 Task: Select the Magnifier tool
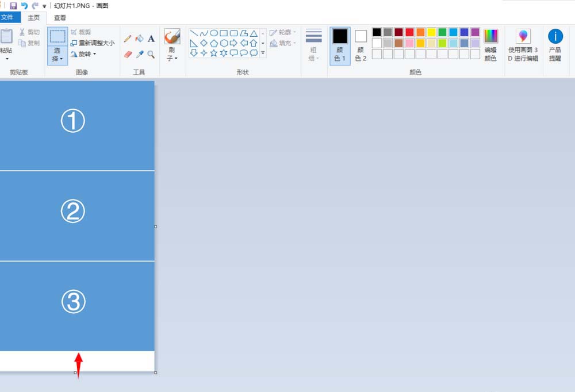151,54
